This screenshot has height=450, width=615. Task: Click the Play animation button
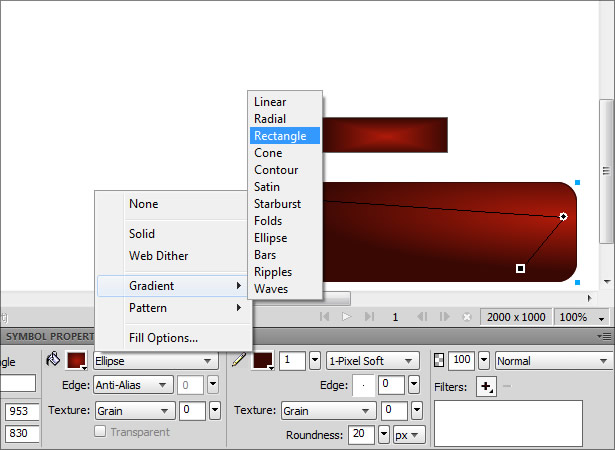click(346, 317)
